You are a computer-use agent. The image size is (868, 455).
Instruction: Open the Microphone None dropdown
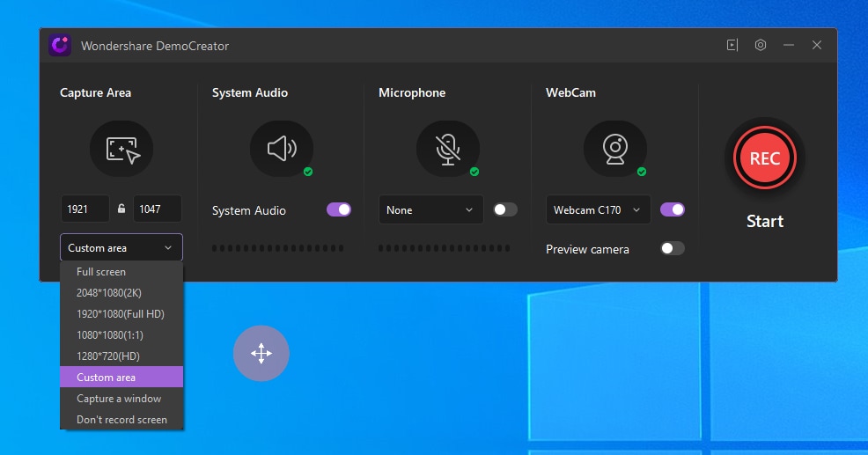point(430,209)
